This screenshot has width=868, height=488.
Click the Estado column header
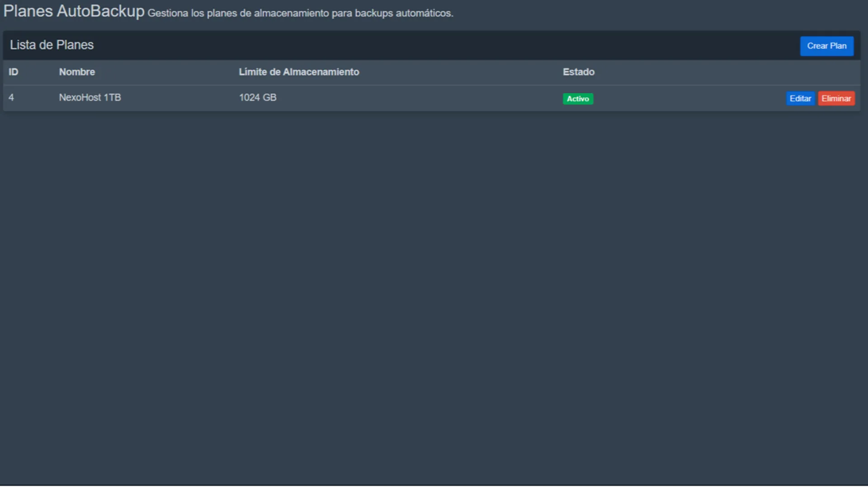click(x=578, y=72)
